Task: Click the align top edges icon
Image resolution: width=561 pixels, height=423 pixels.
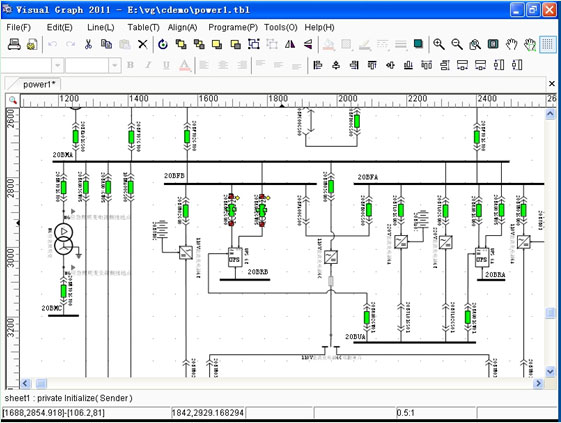Action: (372, 65)
